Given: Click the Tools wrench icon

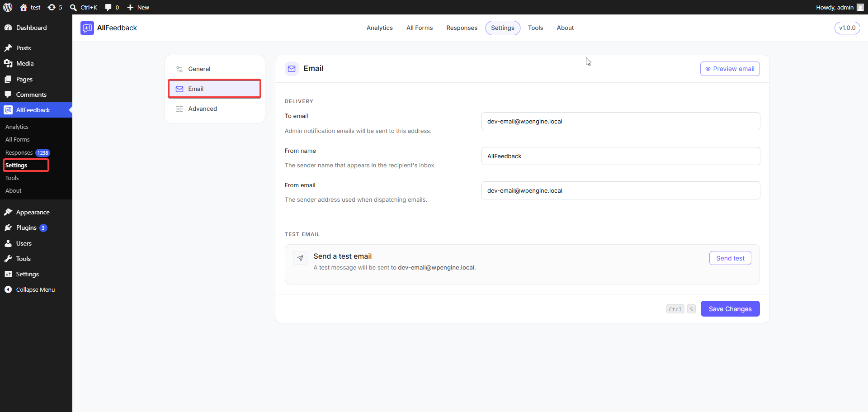Looking at the screenshot, I should (8, 259).
